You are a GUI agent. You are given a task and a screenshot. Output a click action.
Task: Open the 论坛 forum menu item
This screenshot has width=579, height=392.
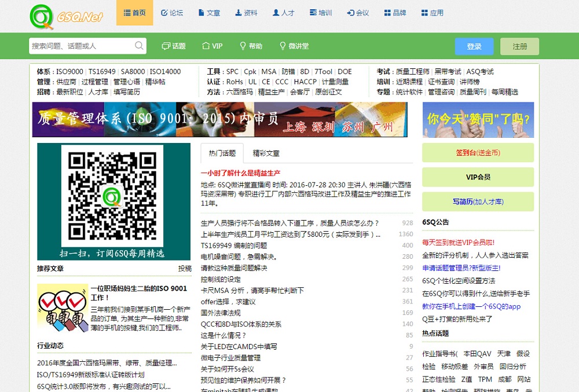(x=172, y=13)
